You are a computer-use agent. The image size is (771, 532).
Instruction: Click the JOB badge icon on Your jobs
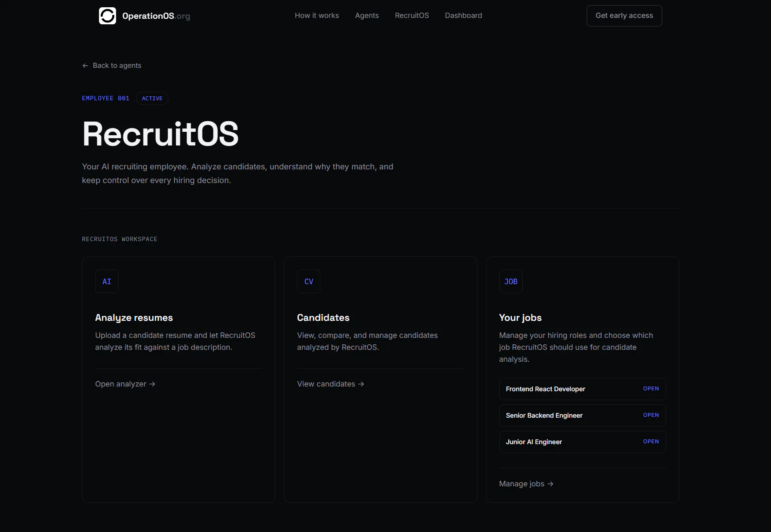click(511, 282)
